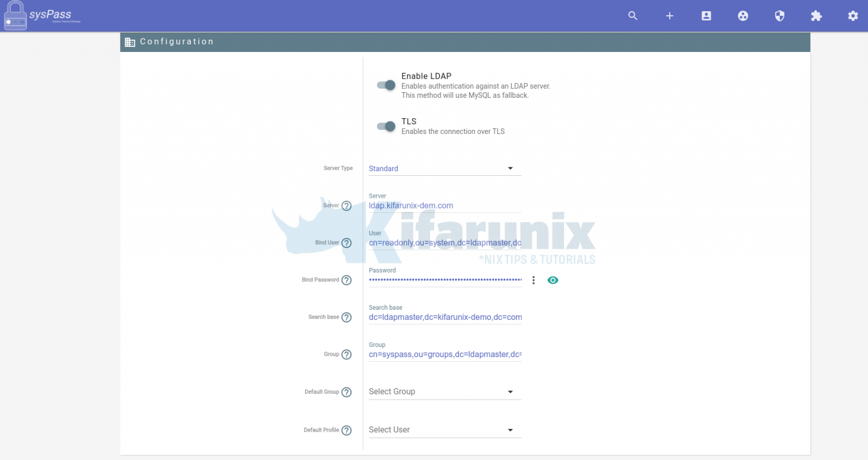Disable the Enable LDAP switch
Screen dimensions: 868x460
(386, 84)
